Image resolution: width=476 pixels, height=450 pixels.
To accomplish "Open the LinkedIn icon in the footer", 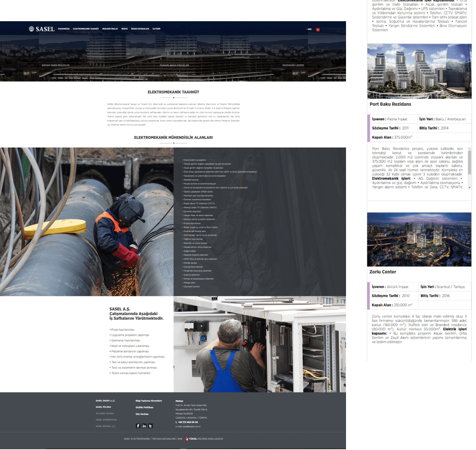I will pos(144,426).
